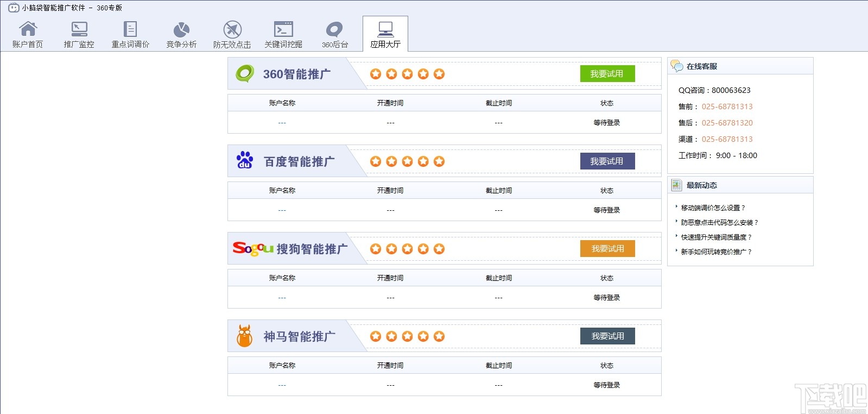The image size is (868, 414).
Task: Open 关键词挖掘 terminal icon
Action: [x=283, y=29]
